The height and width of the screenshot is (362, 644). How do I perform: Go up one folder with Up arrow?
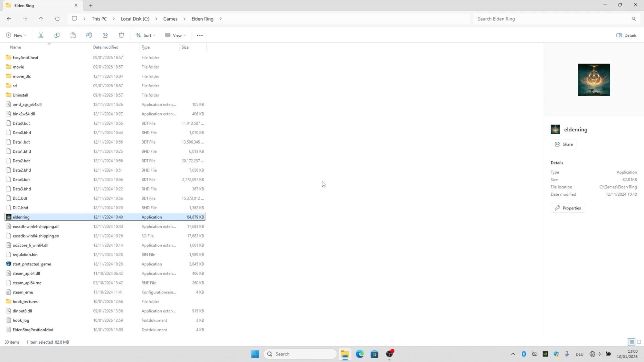click(x=41, y=19)
